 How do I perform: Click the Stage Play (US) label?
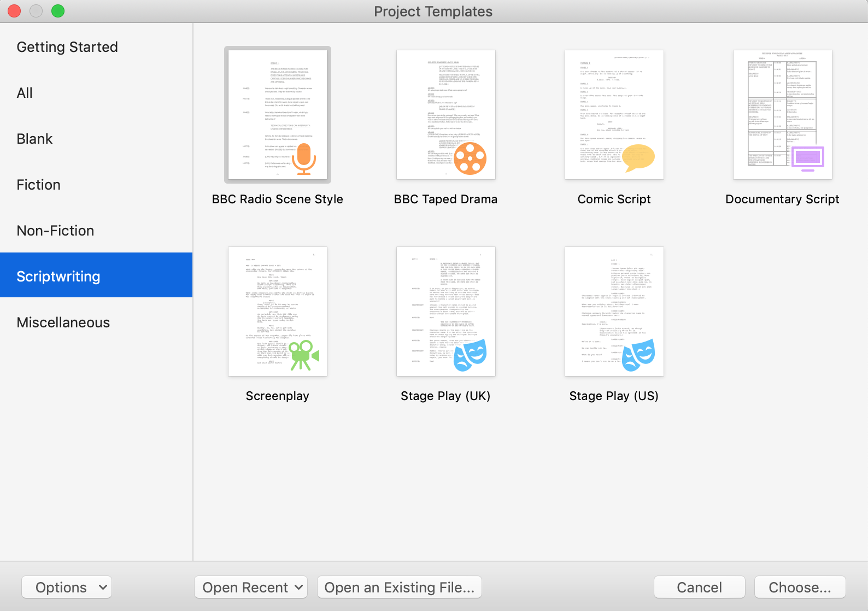pos(614,396)
